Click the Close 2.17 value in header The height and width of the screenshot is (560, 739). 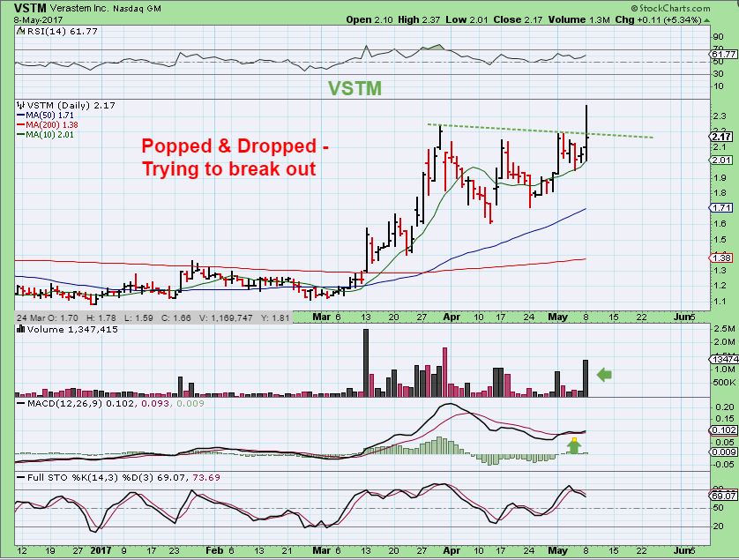point(518,19)
